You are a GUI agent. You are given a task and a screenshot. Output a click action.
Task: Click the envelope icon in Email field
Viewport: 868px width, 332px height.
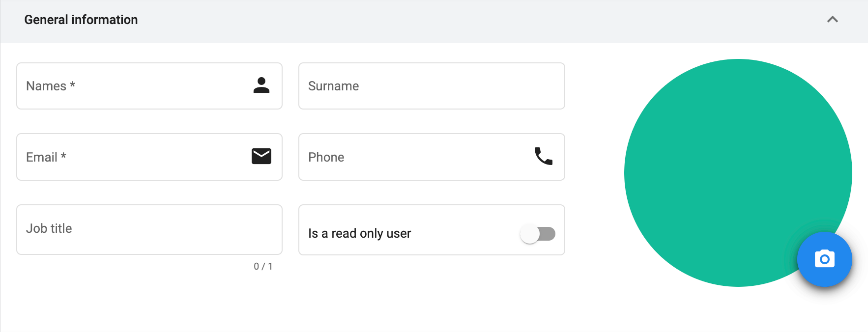[x=261, y=156]
